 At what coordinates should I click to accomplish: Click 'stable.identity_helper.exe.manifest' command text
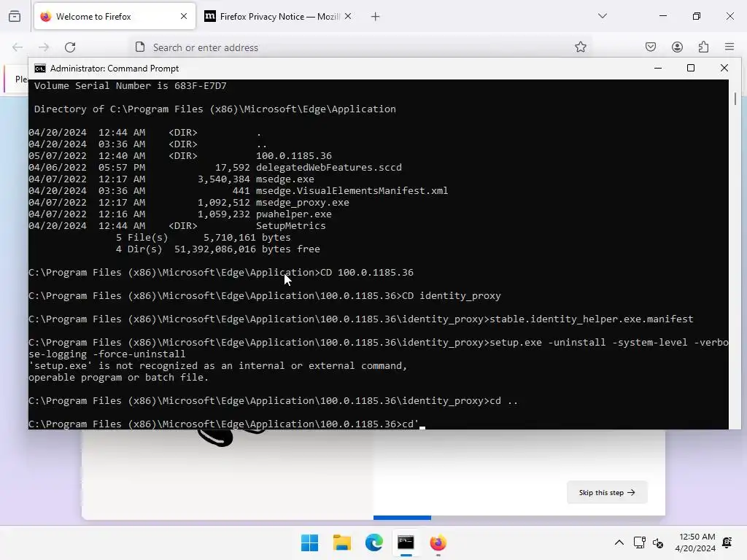[591, 319]
